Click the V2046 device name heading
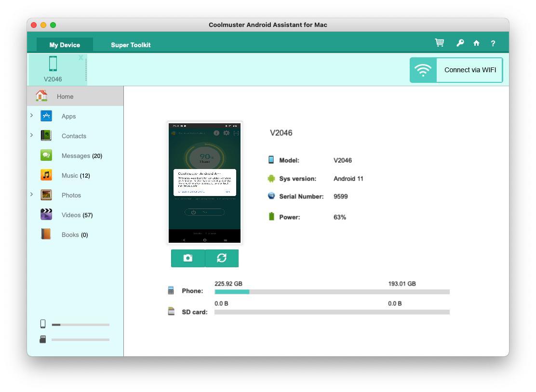Viewport: 536px width, 392px height. tap(281, 133)
